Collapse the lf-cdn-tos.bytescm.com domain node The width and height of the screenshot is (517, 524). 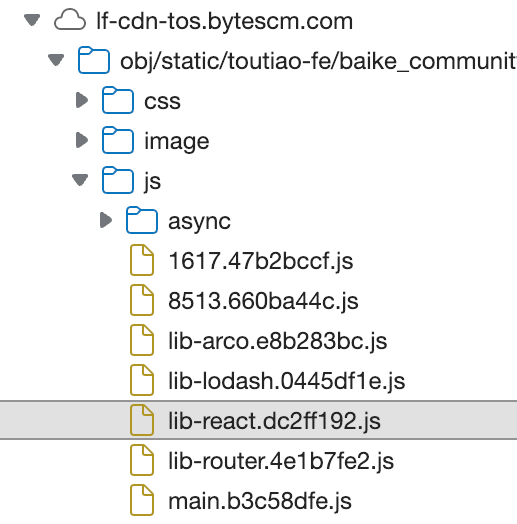click(x=32, y=20)
